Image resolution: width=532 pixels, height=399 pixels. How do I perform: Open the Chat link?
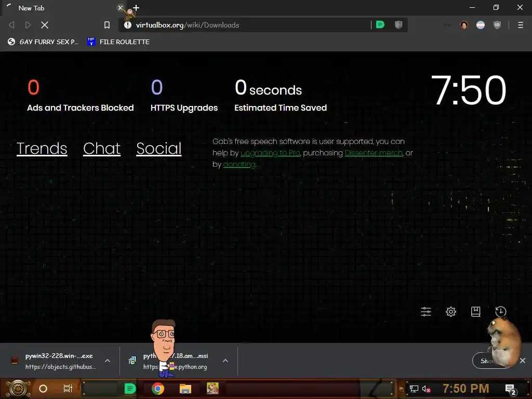pyautogui.click(x=102, y=148)
